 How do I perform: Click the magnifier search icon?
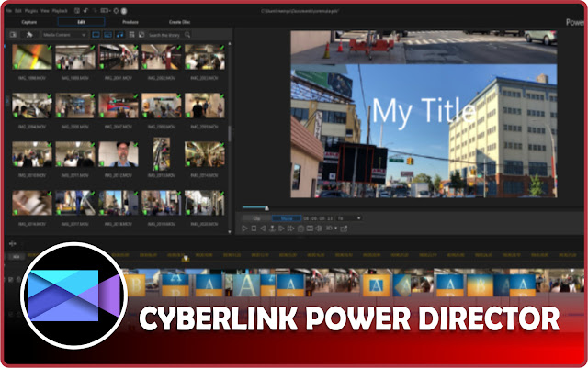187,35
